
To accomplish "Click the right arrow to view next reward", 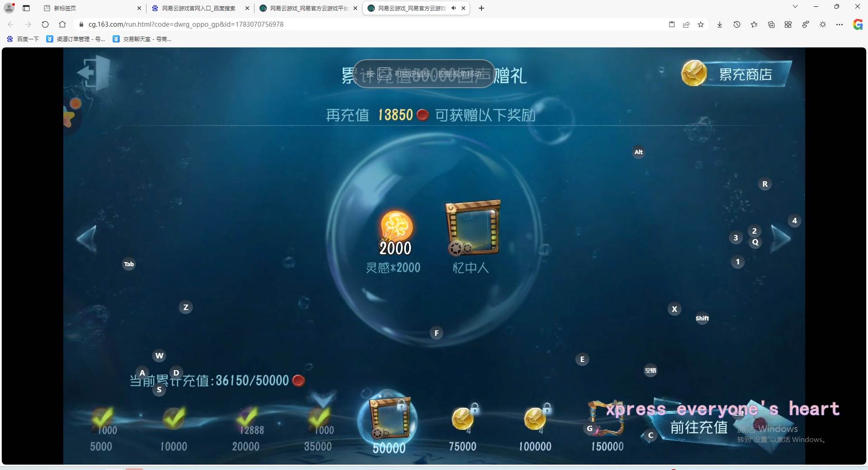I will click(781, 238).
